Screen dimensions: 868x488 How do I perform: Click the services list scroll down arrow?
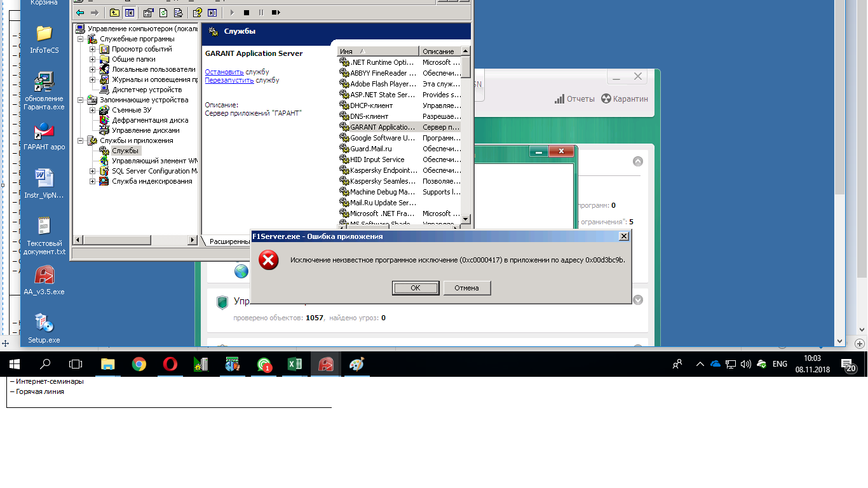(x=466, y=219)
